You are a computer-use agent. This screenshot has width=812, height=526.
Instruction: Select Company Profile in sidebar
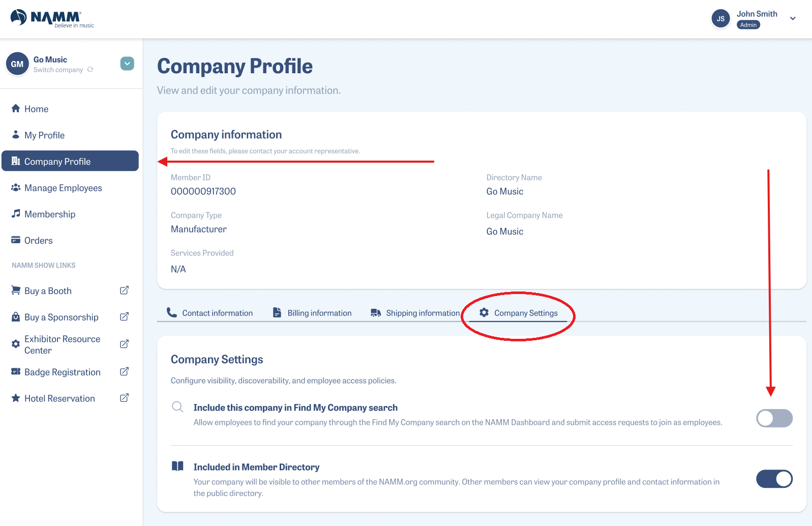tap(70, 161)
